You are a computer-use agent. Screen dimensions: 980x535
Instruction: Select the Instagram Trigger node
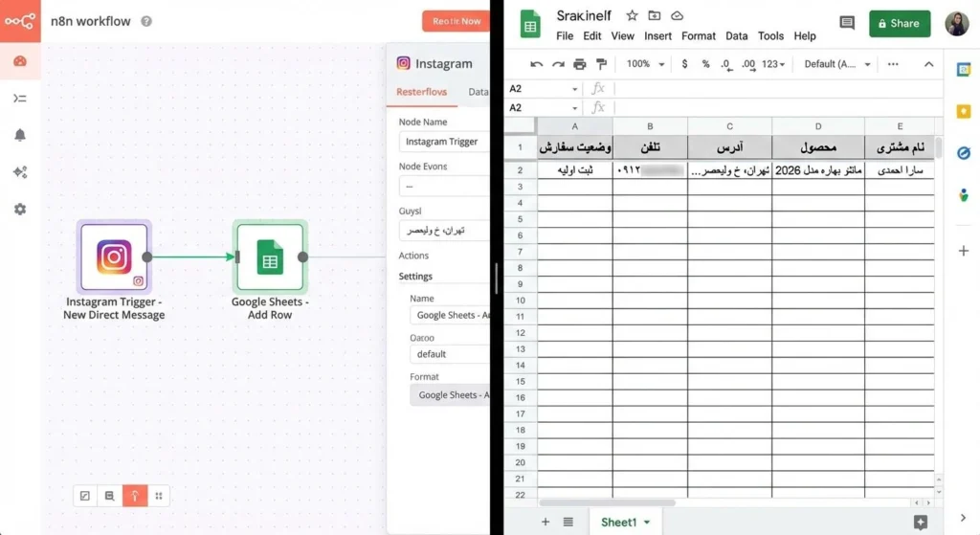coord(114,256)
